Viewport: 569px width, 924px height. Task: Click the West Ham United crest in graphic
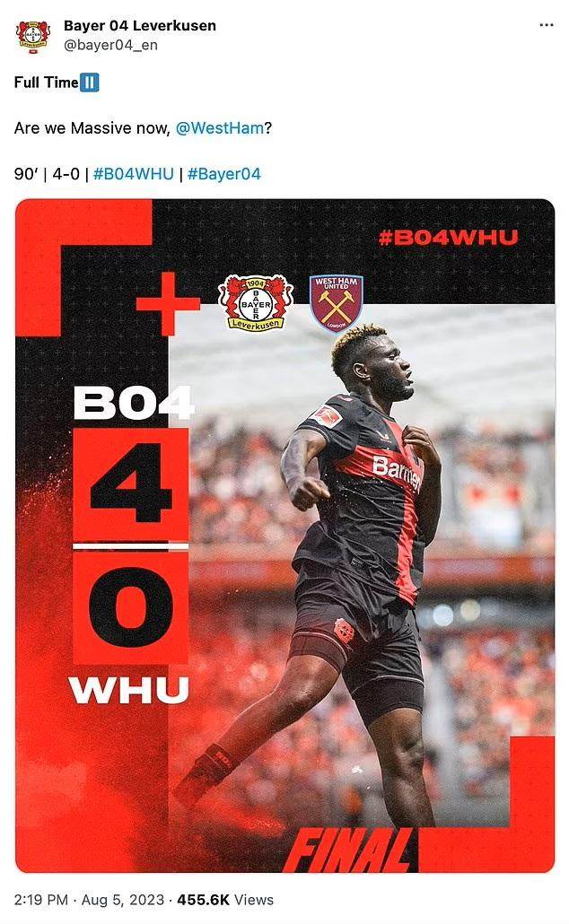pyautogui.click(x=336, y=303)
